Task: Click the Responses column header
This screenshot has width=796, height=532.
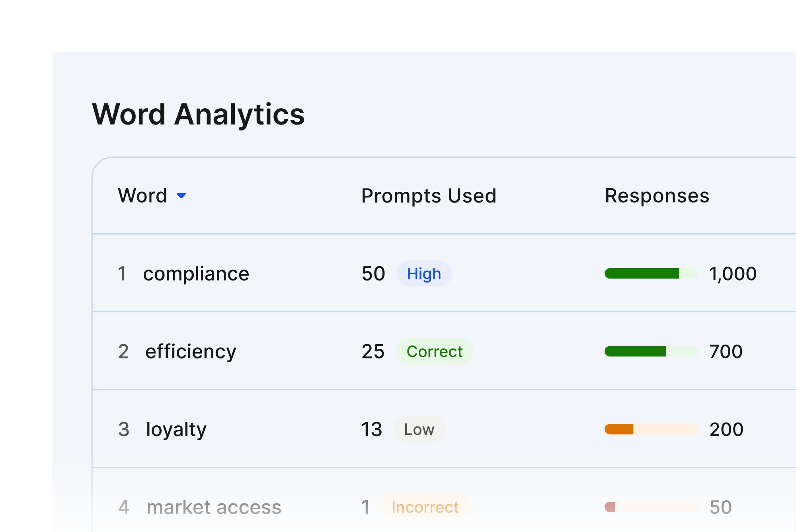Action: [657, 196]
